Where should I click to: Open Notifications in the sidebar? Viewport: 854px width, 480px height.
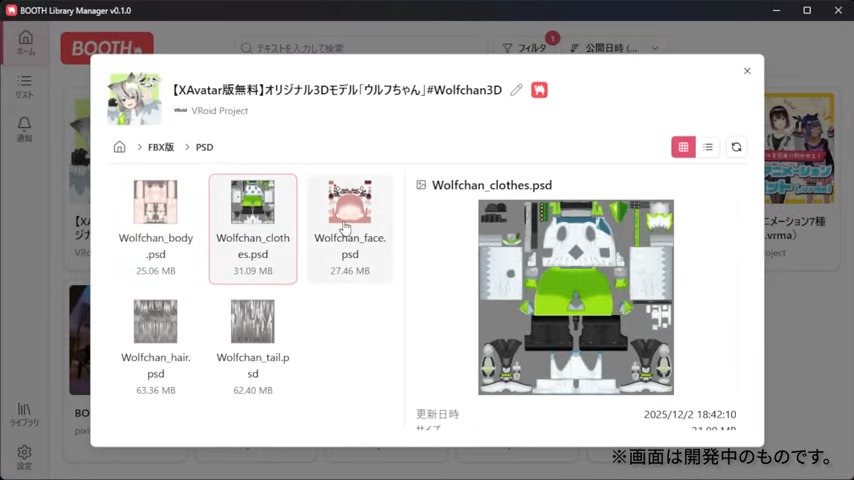click(x=25, y=129)
